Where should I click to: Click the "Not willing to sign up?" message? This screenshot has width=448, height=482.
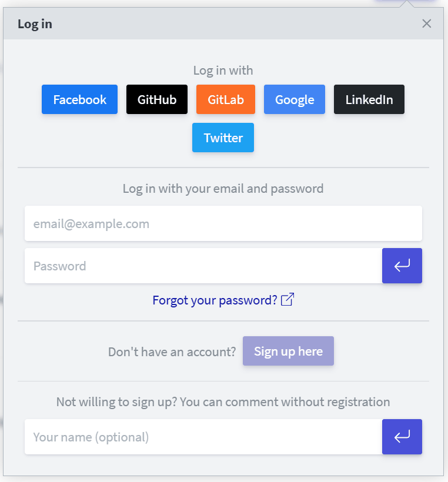click(223, 402)
